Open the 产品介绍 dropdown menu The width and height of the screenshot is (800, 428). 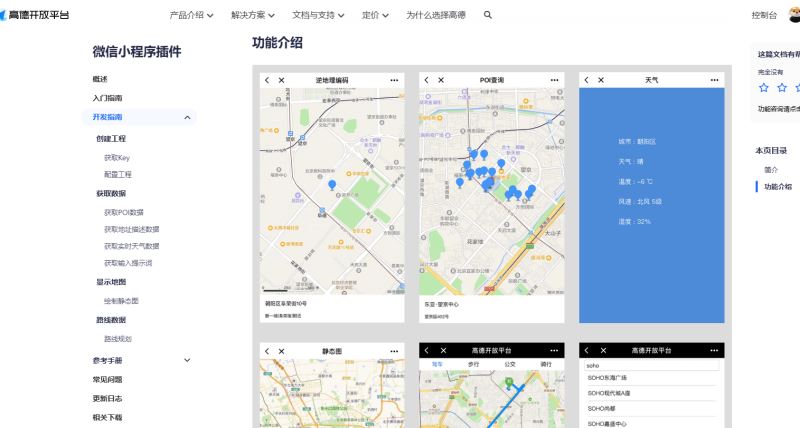click(191, 15)
